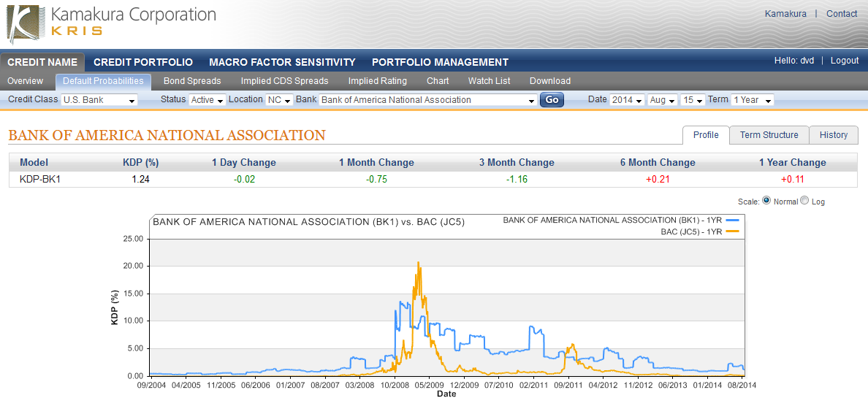Open the Credit Class dropdown
The height and width of the screenshot is (406, 868).
(99, 100)
